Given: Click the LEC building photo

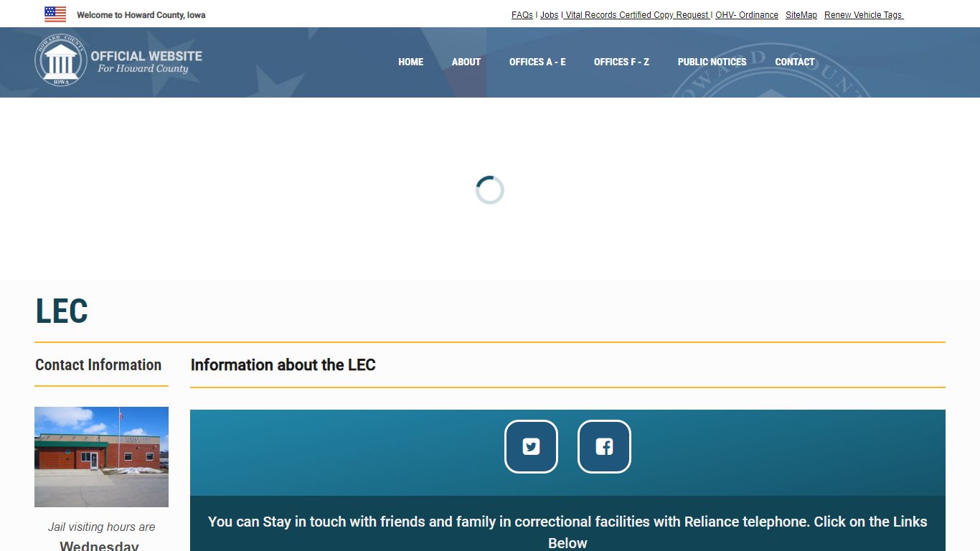Looking at the screenshot, I should coord(101,457).
